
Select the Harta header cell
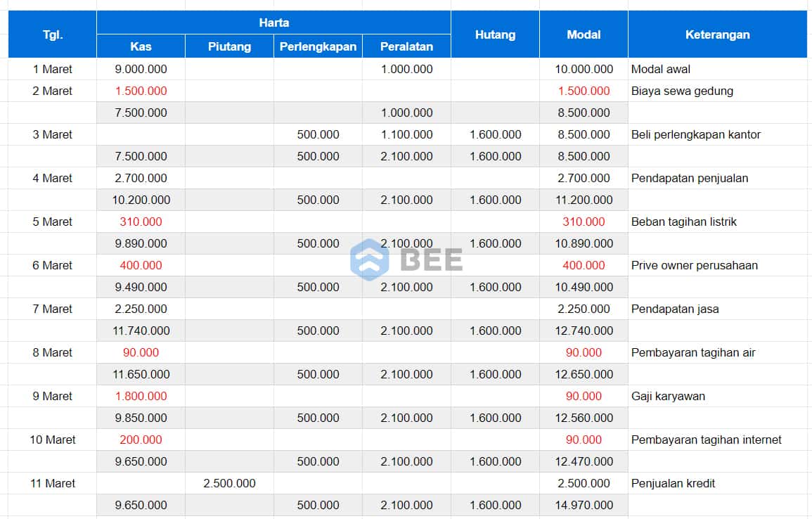pyautogui.click(x=274, y=22)
